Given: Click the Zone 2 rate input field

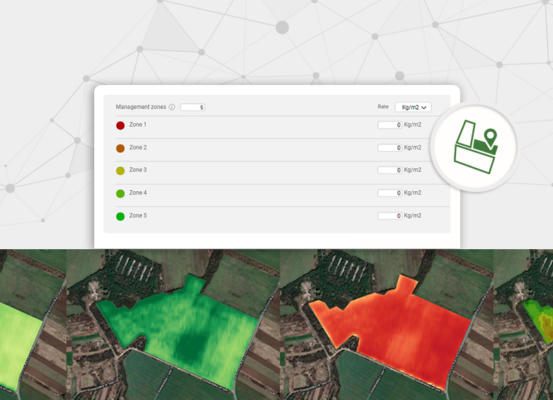Looking at the screenshot, I should coord(390,148).
